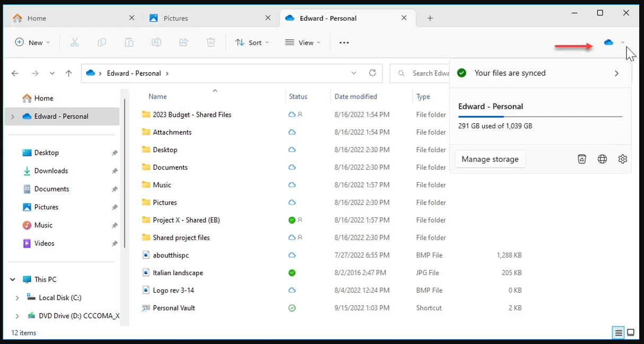
Task: Click the View online globe icon
Action: coord(602,159)
